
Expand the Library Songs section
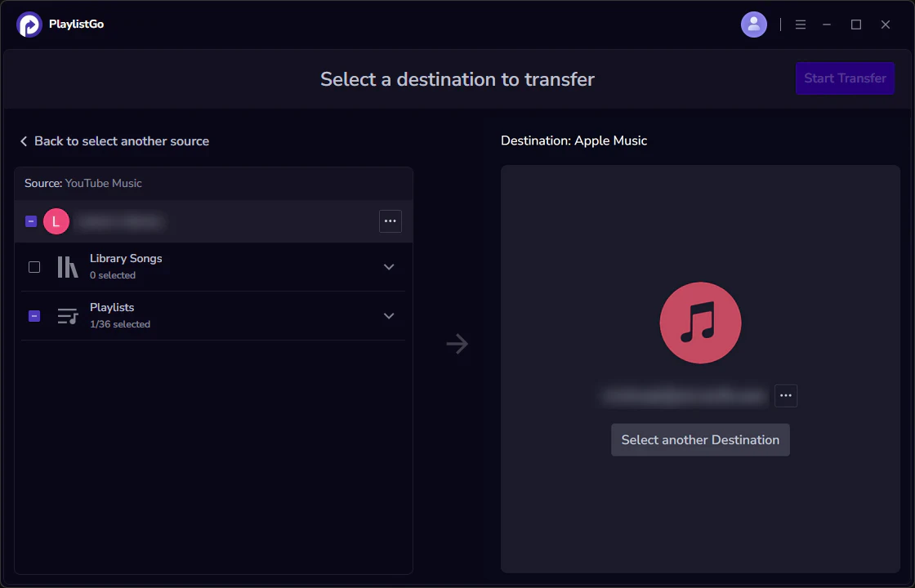pyautogui.click(x=389, y=266)
